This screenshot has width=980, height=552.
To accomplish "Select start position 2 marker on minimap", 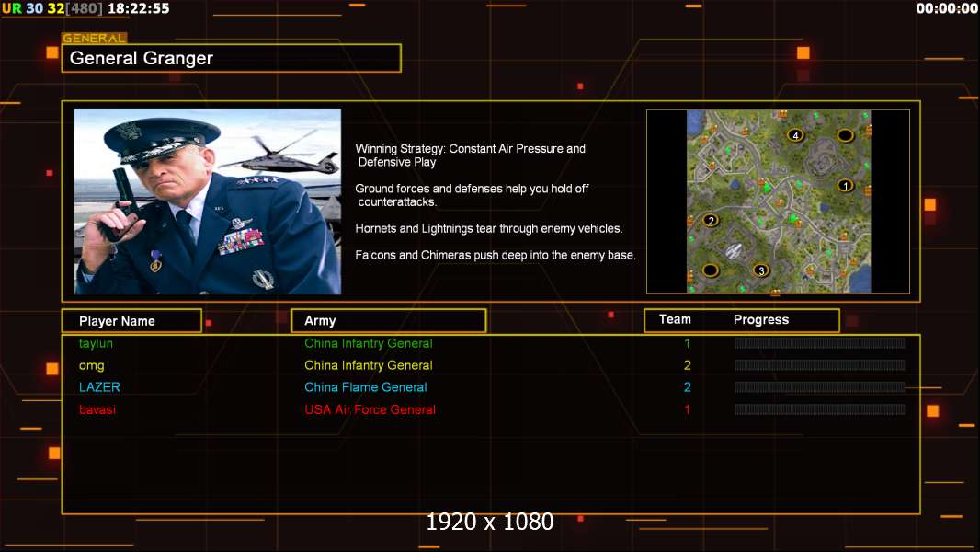I will (x=710, y=220).
